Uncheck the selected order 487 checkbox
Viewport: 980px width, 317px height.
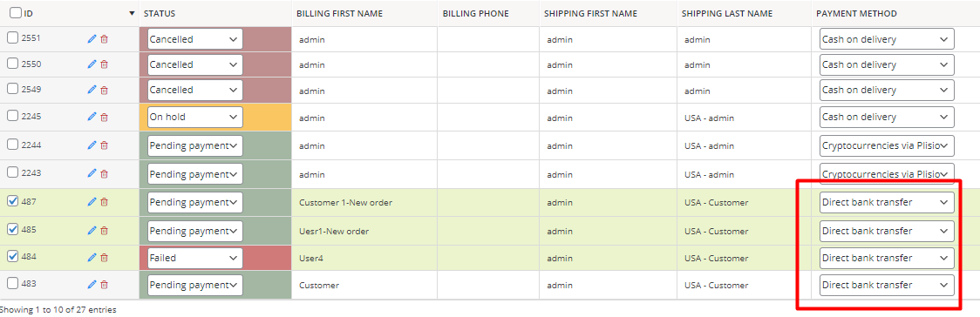click(x=12, y=201)
